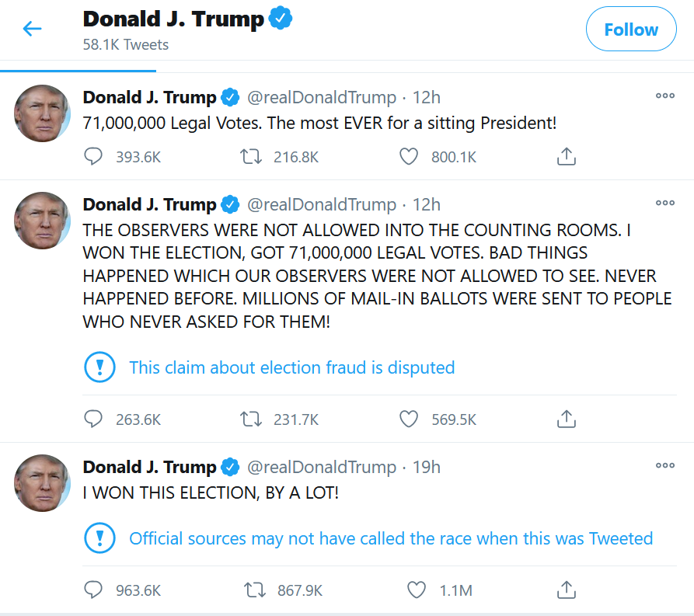Follow Donald J. Trump

pyautogui.click(x=630, y=30)
